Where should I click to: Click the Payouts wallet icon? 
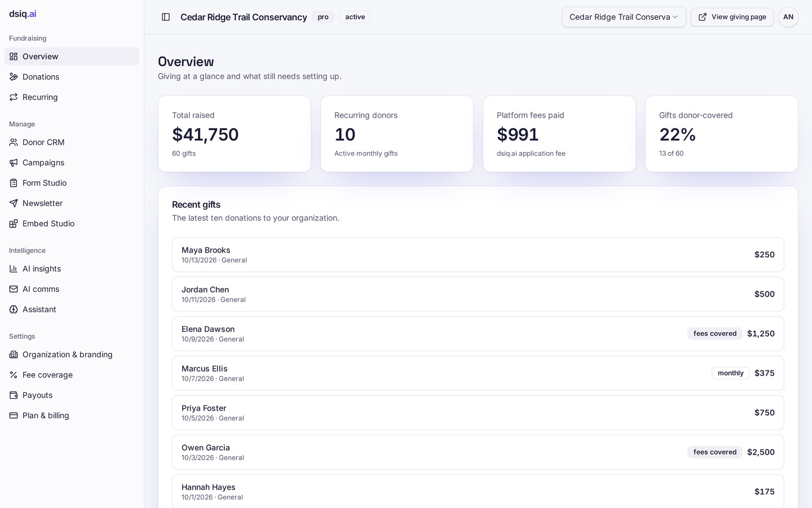coord(14,395)
